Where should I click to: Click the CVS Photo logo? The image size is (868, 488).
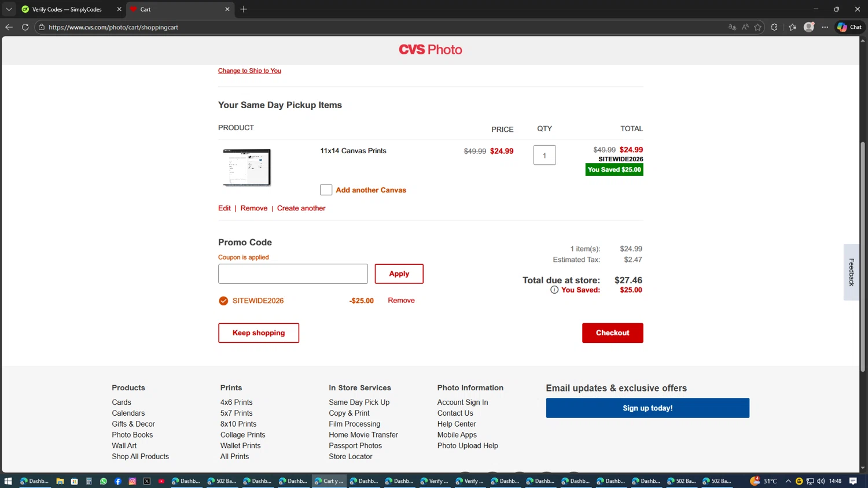(431, 50)
